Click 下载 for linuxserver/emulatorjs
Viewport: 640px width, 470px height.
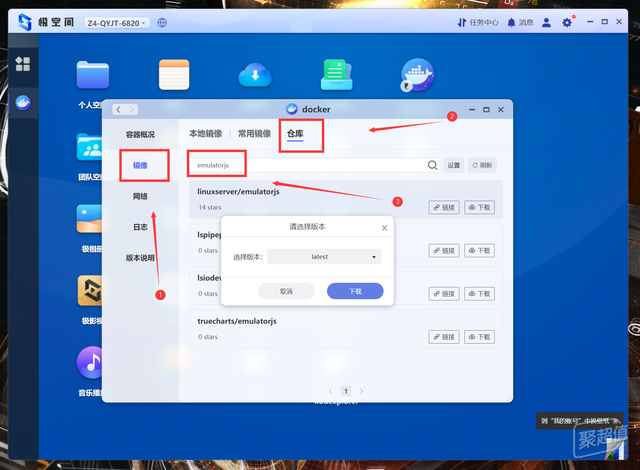pos(480,207)
